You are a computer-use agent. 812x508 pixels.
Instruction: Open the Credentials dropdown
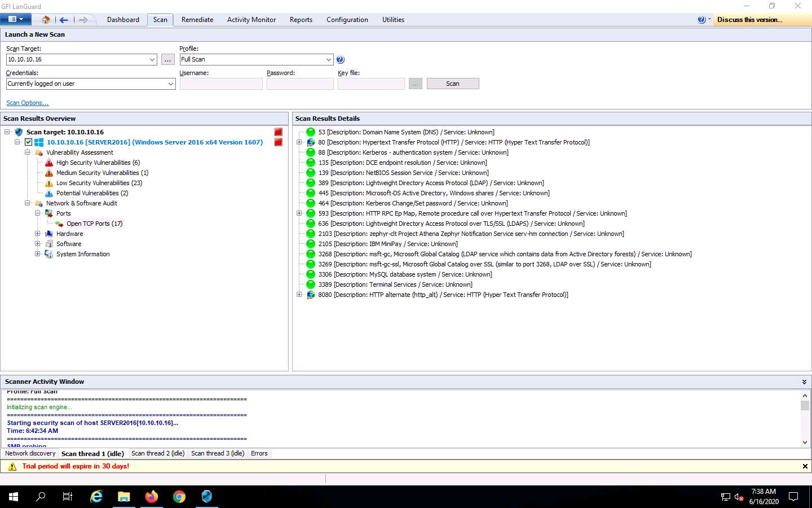click(x=171, y=84)
